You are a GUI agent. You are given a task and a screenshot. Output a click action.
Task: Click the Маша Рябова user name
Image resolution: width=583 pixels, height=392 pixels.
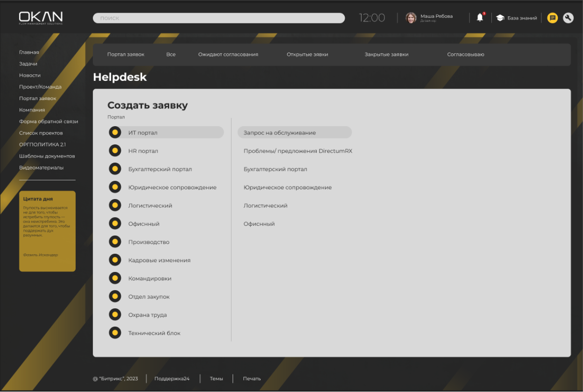coord(436,16)
